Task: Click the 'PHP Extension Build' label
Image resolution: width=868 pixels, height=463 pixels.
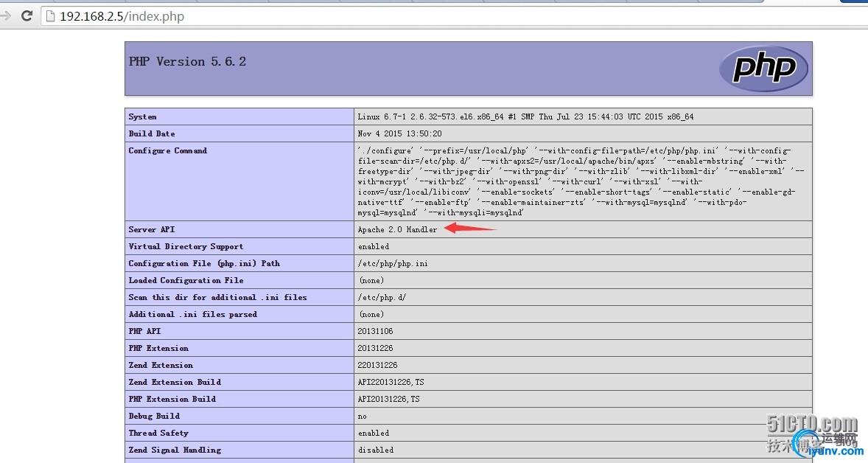Action: click(172, 399)
